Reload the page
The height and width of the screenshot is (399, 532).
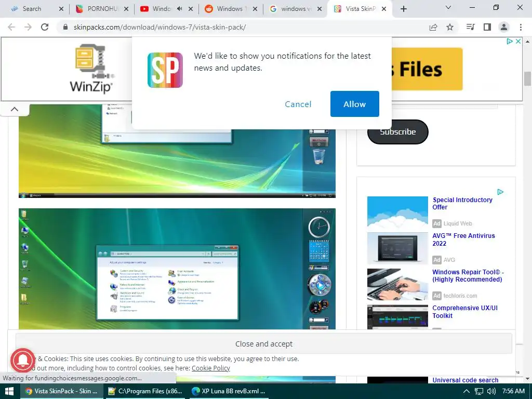(45, 27)
